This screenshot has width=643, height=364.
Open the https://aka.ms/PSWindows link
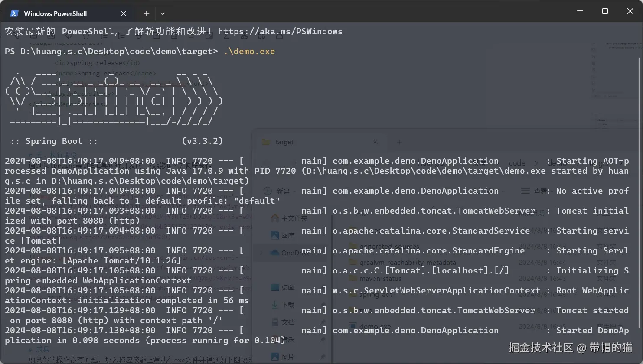coord(280,31)
